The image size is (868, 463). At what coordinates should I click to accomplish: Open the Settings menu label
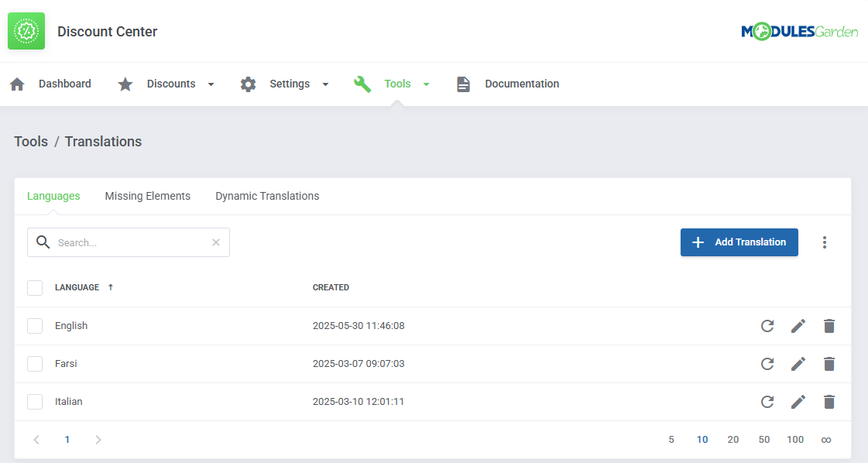point(290,84)
